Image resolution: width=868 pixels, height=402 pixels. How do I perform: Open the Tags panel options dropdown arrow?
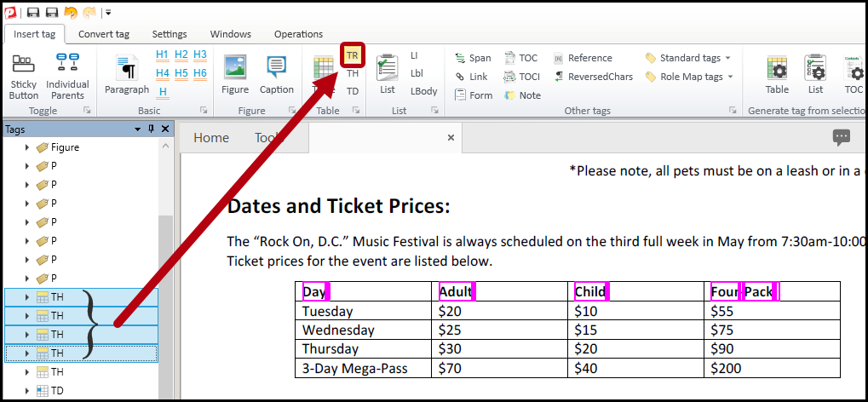(x=138, y=129)
